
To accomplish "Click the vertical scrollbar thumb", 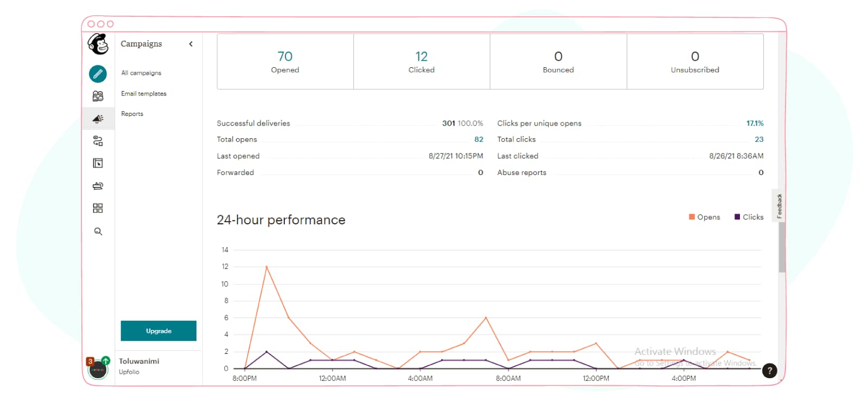I will point(782,247).
